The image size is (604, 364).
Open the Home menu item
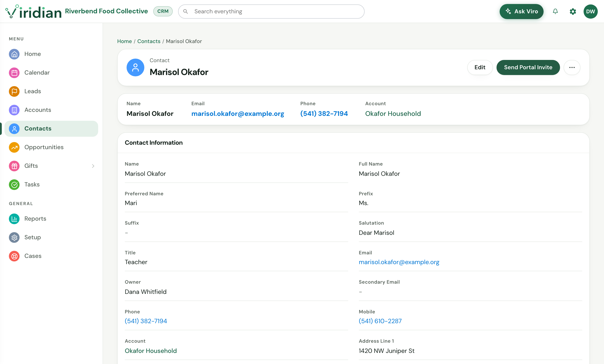pos(51,54)
